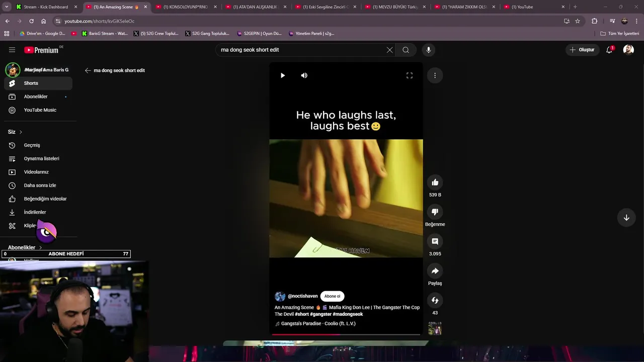Close the An Amazing Scene tab
This screenshot has height=362, width=644.
pos(145,7)
